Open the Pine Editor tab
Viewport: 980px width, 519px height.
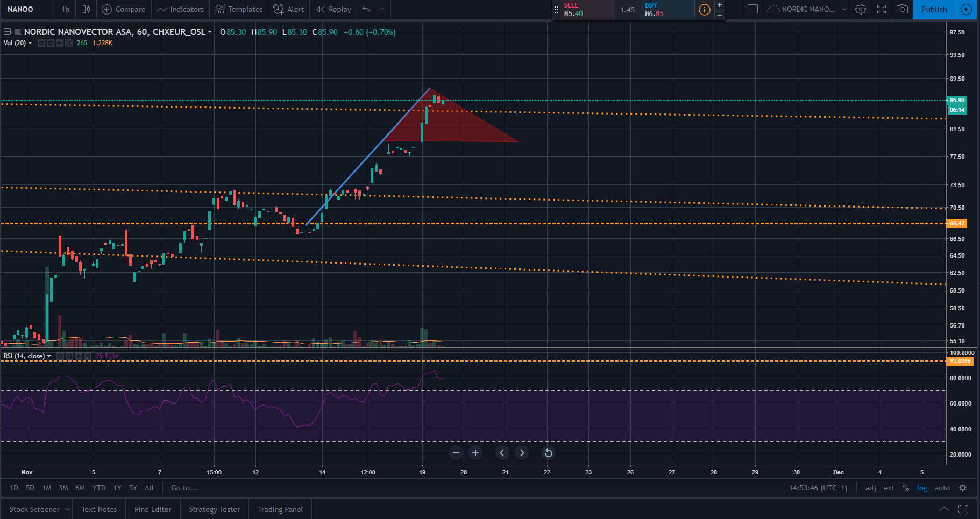pyautogui.click(x=153, y=509)
